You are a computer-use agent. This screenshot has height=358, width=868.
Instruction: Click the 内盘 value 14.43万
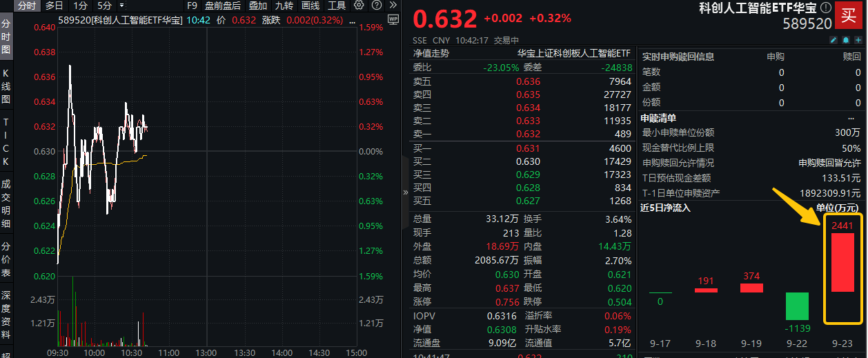tap(615, 246)
